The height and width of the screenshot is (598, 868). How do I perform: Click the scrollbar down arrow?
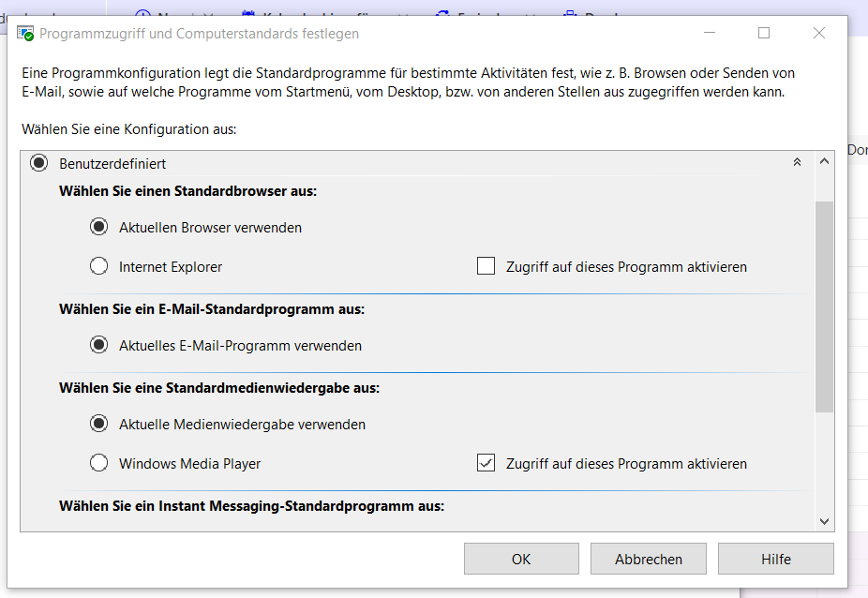(x=824, y=521)
